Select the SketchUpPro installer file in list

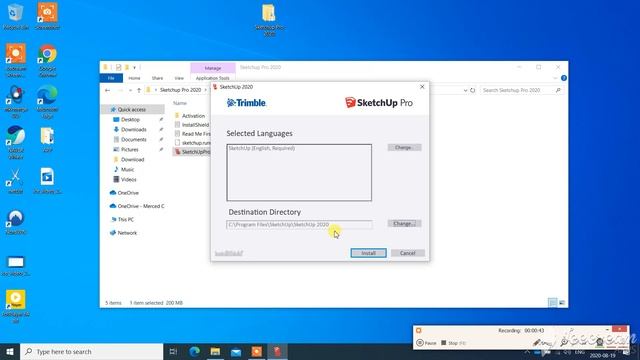tap(196, 152)
